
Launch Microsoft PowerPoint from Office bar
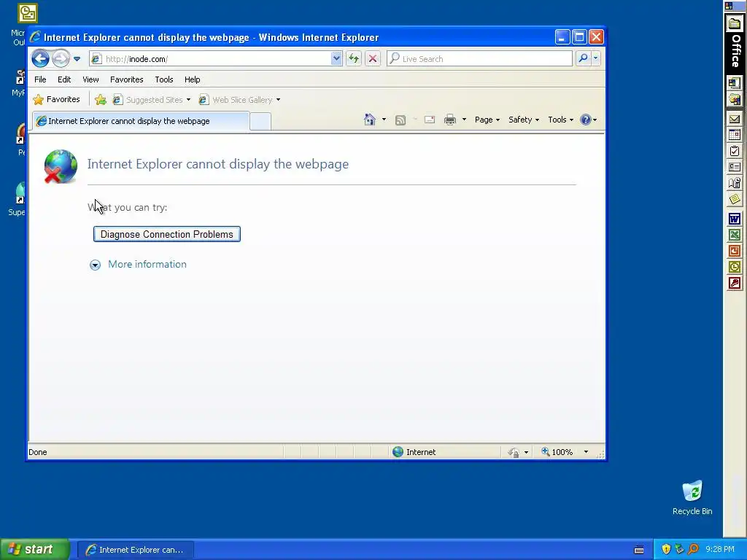tap(734, 251)
